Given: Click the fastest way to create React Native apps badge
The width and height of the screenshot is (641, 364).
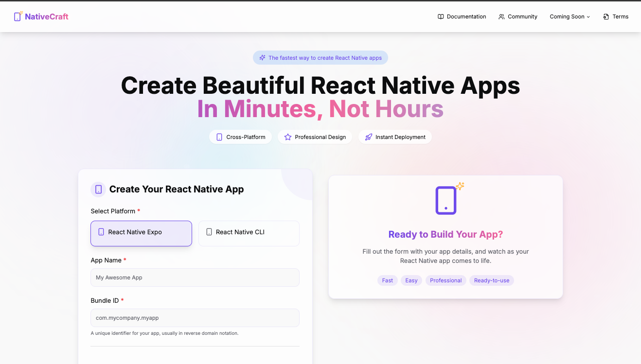Looking at the screenshot, I should [x=320, y=58].
